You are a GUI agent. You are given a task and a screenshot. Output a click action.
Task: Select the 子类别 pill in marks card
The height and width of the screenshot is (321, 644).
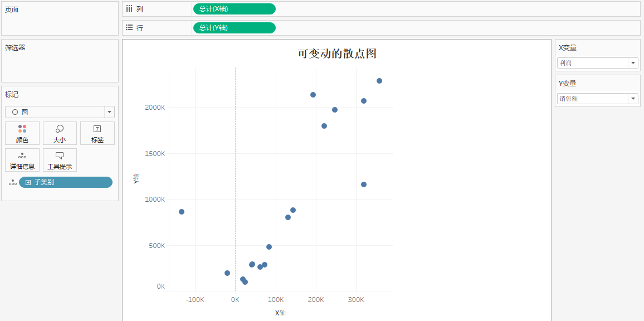point(66,182)
